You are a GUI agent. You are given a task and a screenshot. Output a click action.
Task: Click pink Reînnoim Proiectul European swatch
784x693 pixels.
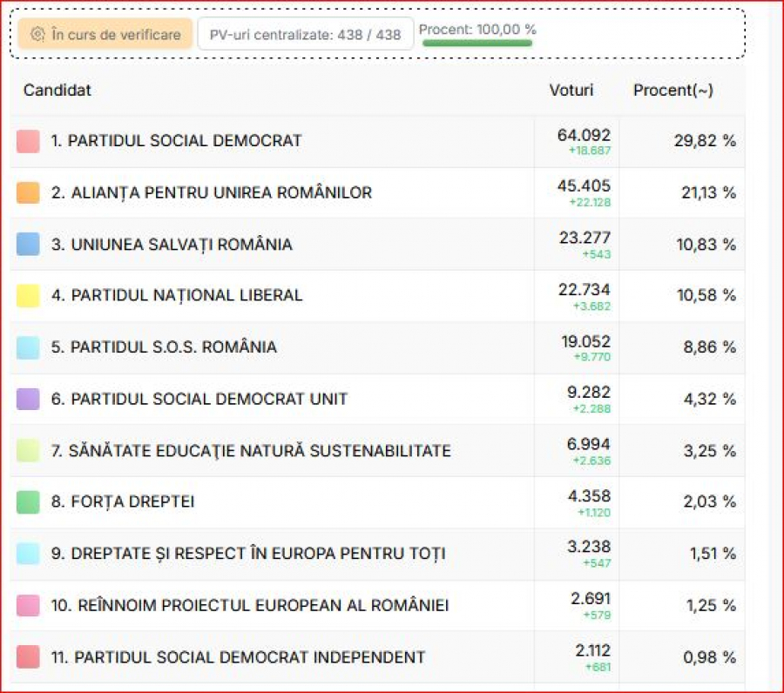point(28,606)
